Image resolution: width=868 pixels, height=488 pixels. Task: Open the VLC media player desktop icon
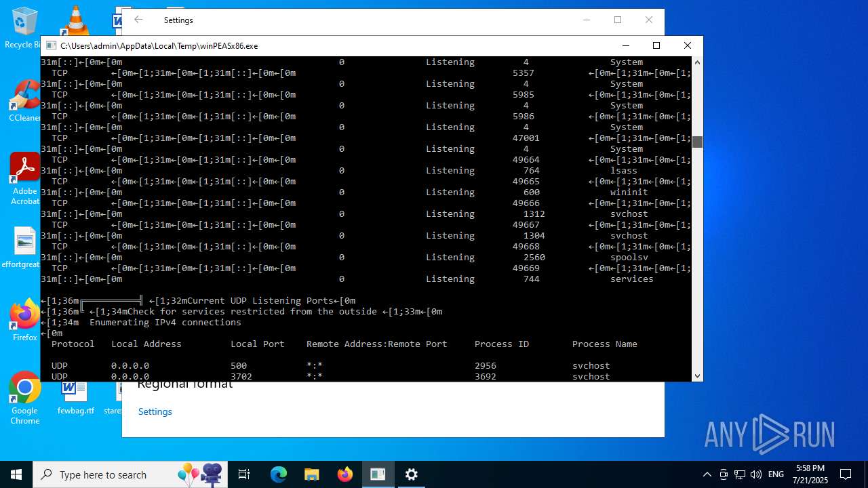click(x=75, y=20)
